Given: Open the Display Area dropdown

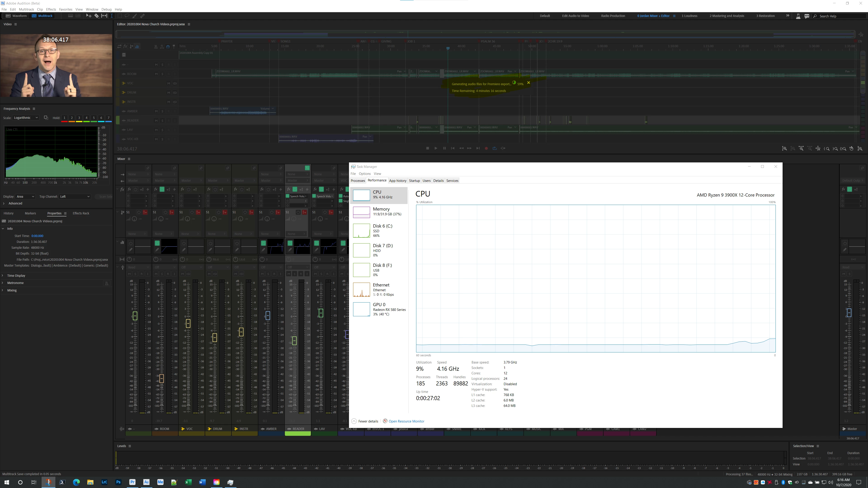Looking at the screenshot, I should (25, 197).
